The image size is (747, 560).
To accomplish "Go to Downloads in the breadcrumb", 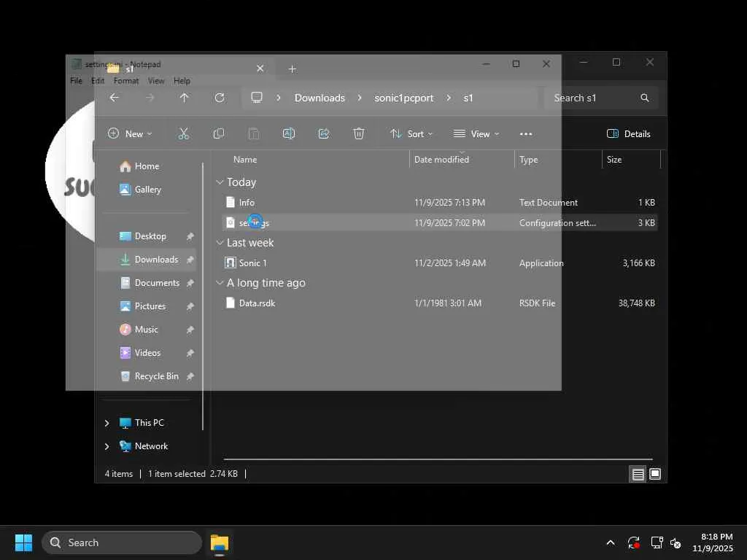I will click(320, 98).
